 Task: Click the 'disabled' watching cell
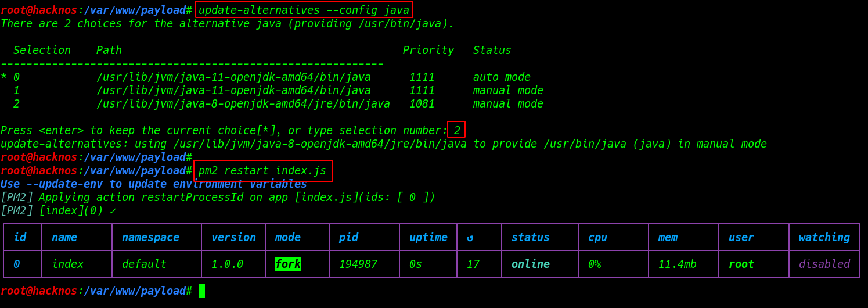[824, 264]
